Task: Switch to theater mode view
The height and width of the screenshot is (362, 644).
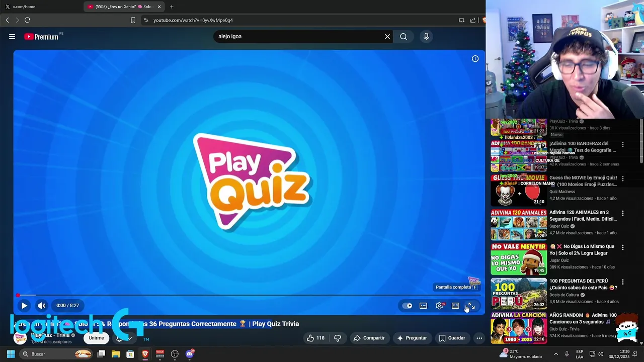Action: tap(455, 306)
